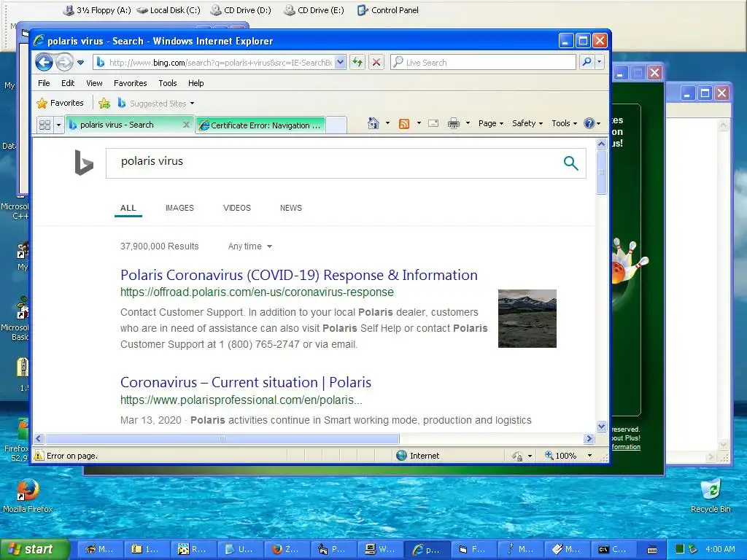Click the orange RSS Feeds icon

404,124
